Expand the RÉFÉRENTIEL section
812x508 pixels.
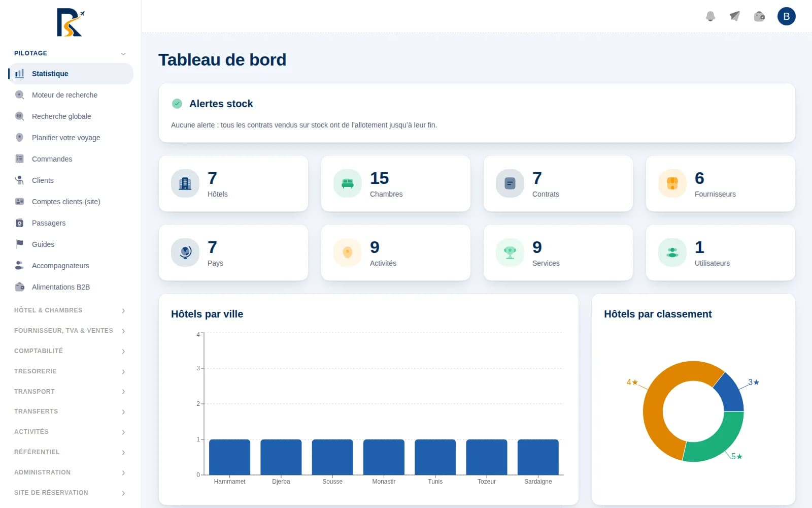click(70, 452)
